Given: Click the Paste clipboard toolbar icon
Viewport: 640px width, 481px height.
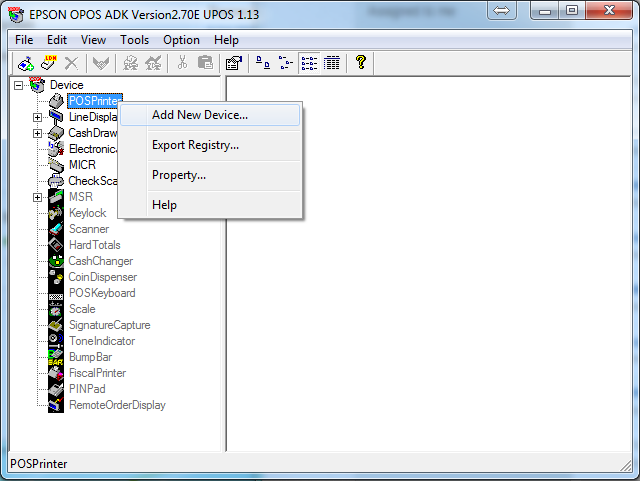Looking at the screenshot, I should click(205, 63).
